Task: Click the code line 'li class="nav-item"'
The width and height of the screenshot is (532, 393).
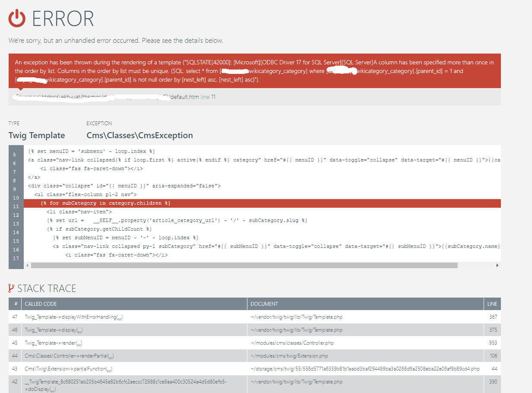Action: pos(79,212)
